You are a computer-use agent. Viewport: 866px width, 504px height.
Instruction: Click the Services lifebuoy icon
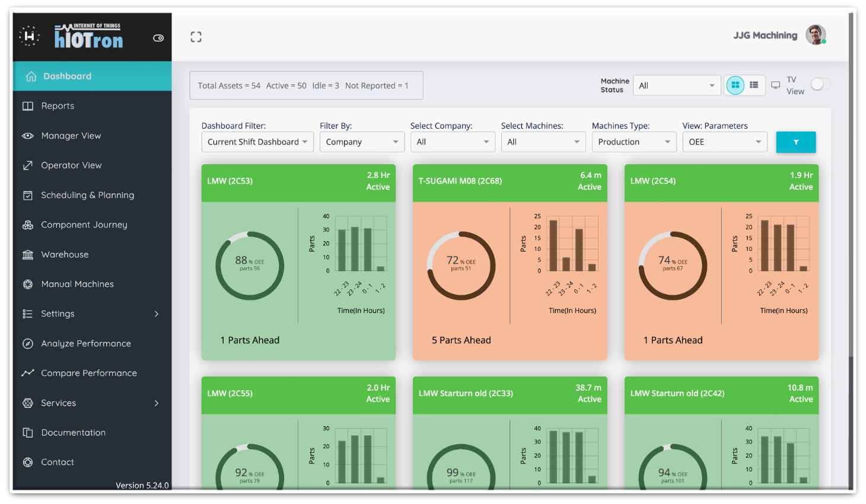coord(28,403)
